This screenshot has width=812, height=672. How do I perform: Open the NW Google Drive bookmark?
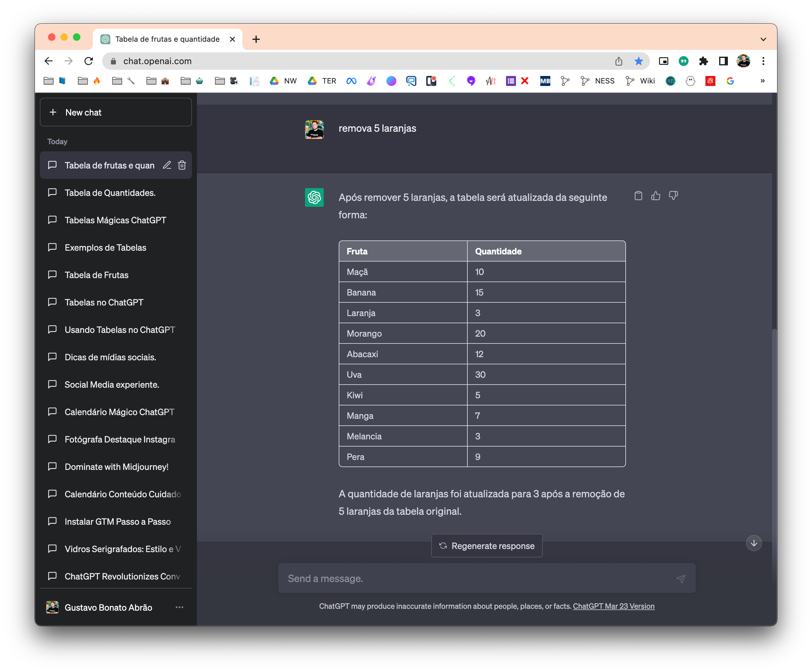[x=283, y=81]
